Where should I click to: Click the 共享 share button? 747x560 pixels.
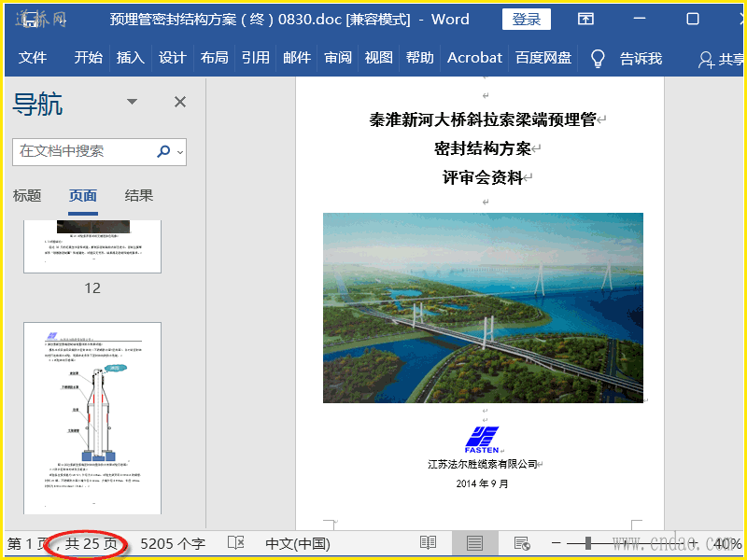click(721, 59)
